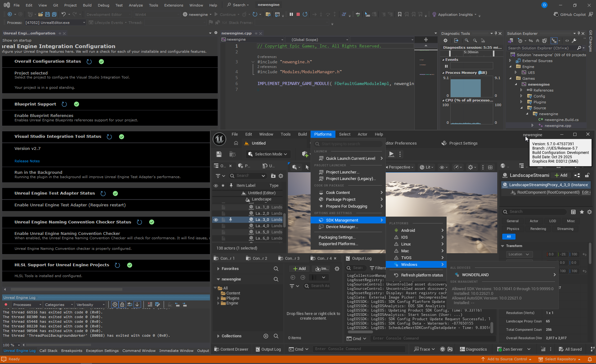Choose Linux in the SDK platforms submenu
Screen dimensions: 596x364
406,244
